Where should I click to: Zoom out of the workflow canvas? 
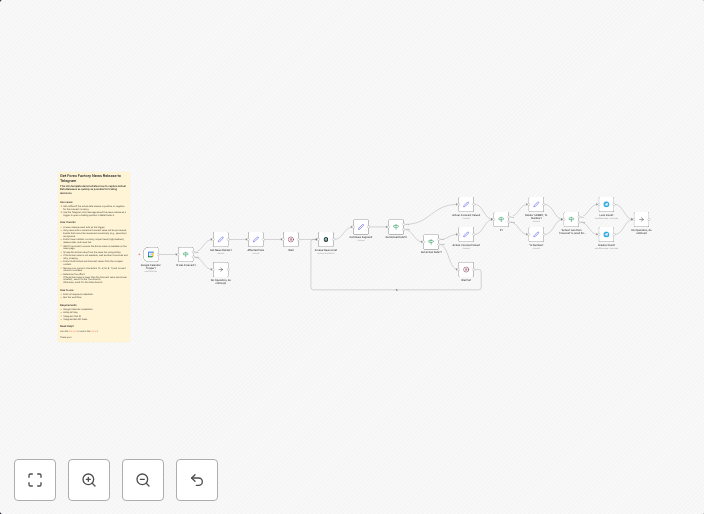point(143,480)
